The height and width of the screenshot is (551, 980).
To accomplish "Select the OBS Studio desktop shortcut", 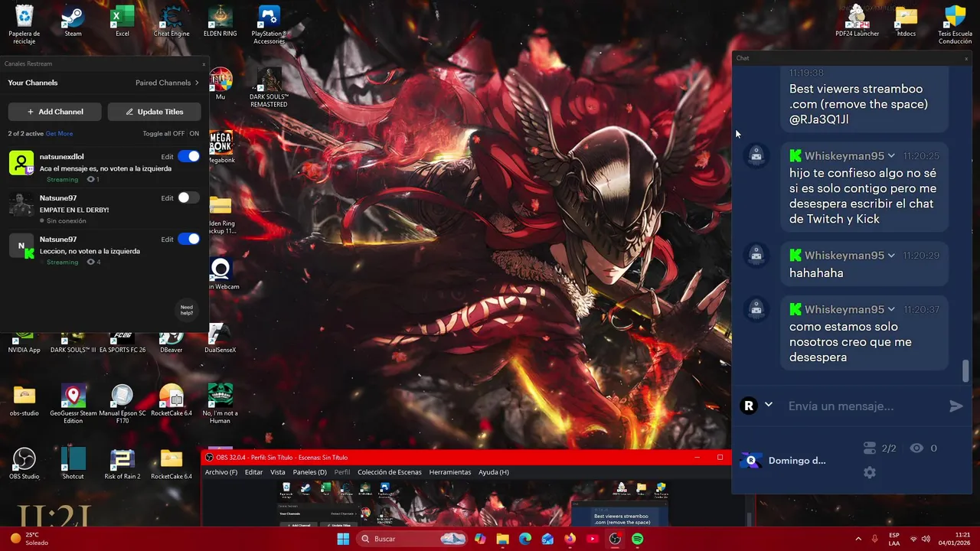I will (x=24, y=464).
